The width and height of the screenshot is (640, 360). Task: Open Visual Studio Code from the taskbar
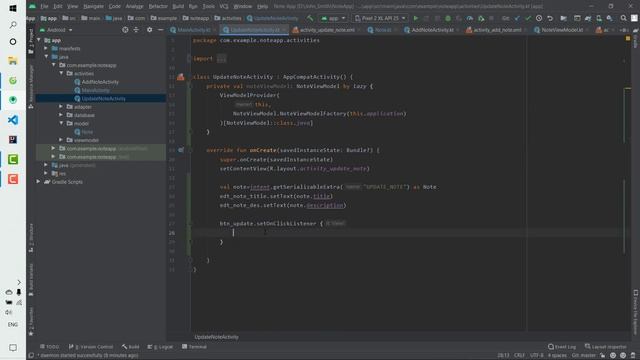(x=13, y=120)
